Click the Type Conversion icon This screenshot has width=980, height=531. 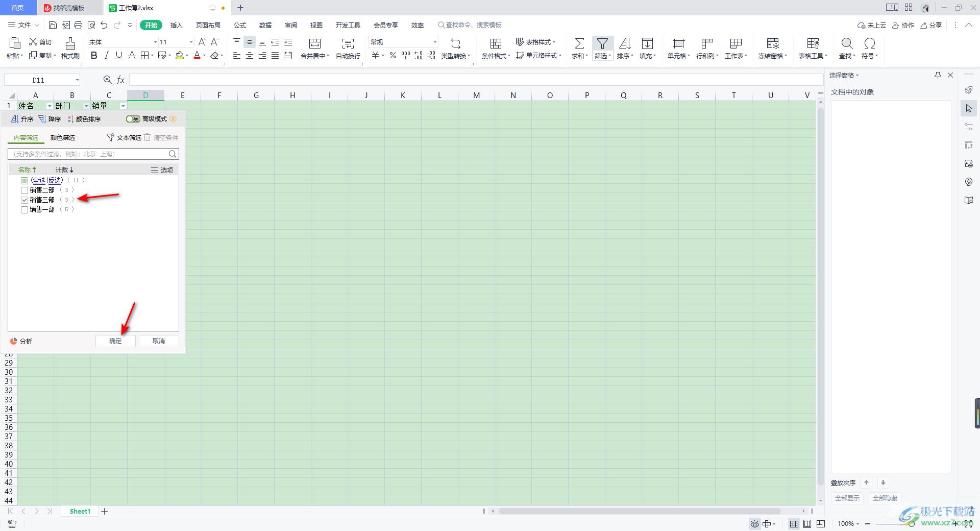tap(455, 43)
